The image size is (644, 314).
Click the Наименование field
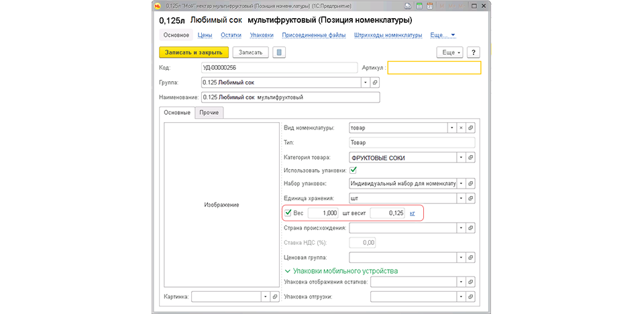point(290,97)
